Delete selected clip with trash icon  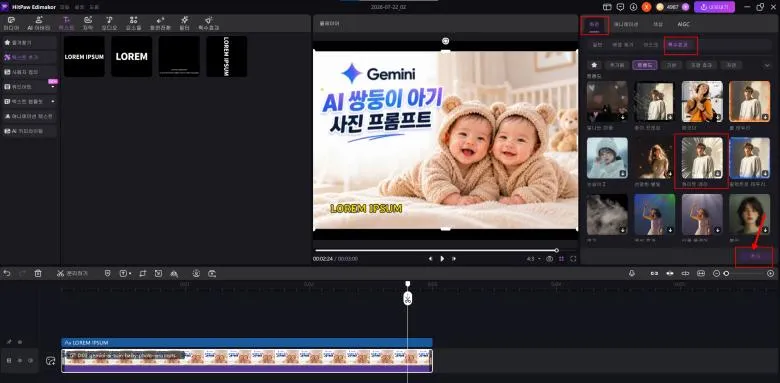(x=38, y=273)
